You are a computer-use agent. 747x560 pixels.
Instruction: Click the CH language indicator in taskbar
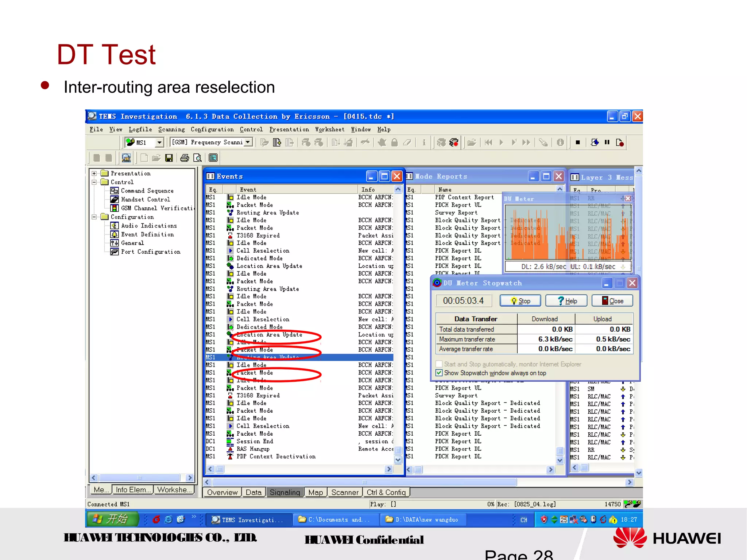tap(524, 520)
